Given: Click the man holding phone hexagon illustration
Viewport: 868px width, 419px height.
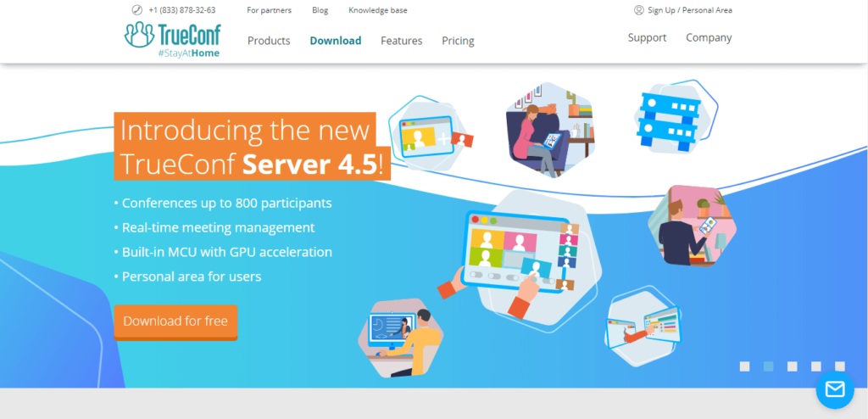Looking at the screenshot, I should click(692, 226).
